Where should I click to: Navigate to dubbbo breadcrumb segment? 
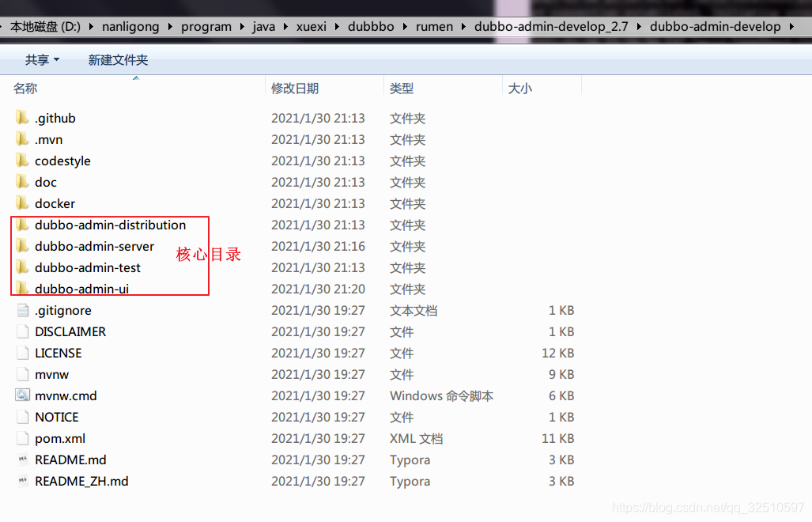[x=371, y=26]
